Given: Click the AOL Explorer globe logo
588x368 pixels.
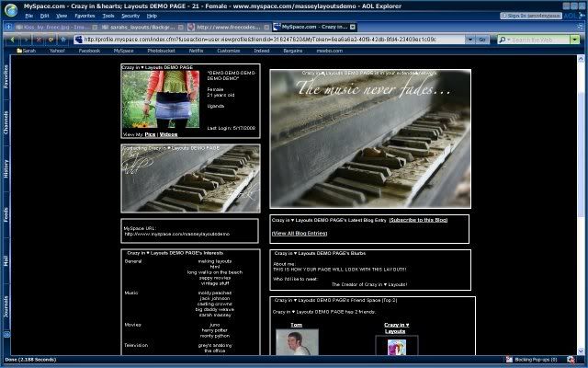Looking at the screenshot, I should pyautogui.click(x=11, y=10).
